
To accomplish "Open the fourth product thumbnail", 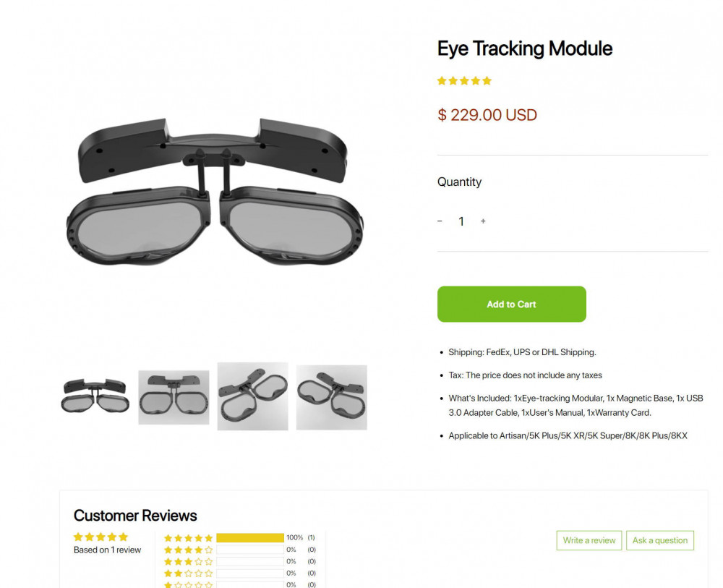I will click(x=331, y=396).
